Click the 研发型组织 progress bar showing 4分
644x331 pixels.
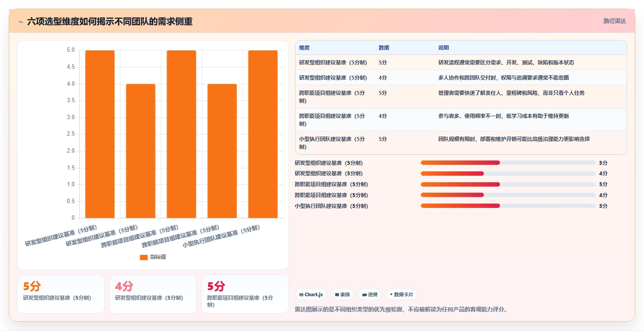coord(508,174)
